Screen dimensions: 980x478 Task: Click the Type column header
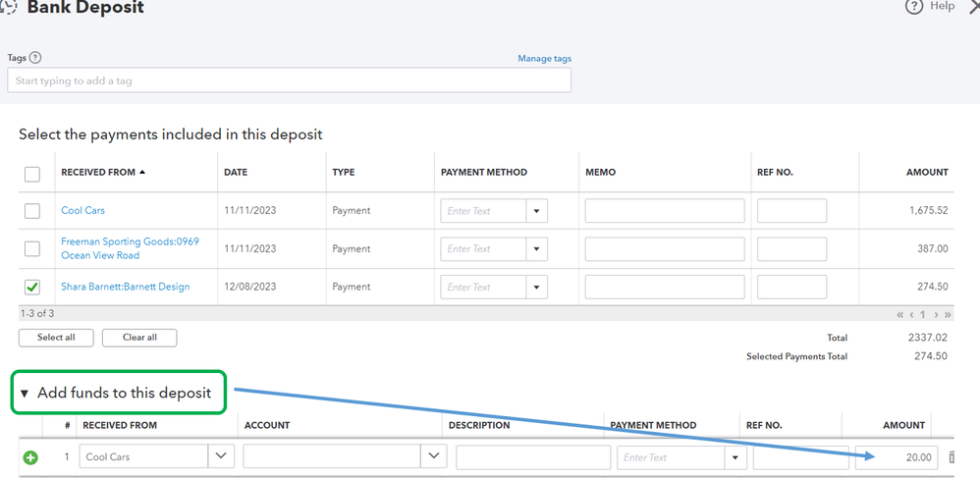pyautogui.click(x=343, y=172)
